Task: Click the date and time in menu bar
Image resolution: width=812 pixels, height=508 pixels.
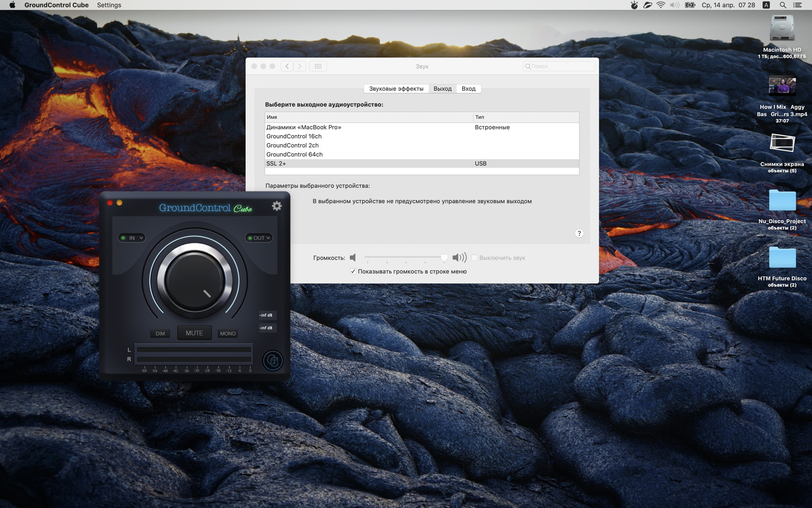Action: click(728, 5)
